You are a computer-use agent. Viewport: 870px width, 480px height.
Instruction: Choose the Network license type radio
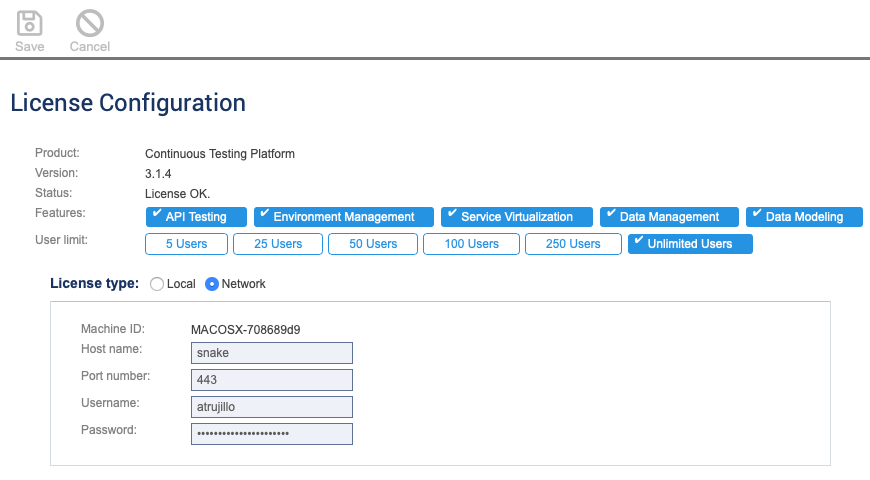click(x=212, y=284)
